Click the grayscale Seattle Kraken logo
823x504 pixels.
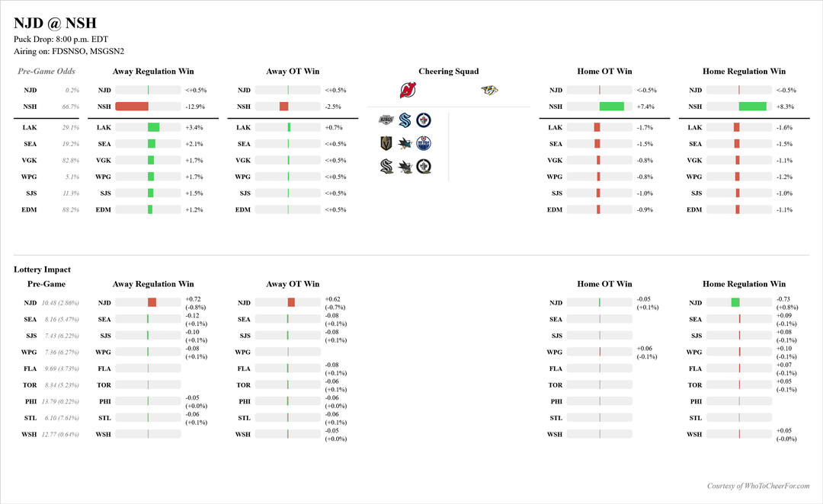point(386,167)
